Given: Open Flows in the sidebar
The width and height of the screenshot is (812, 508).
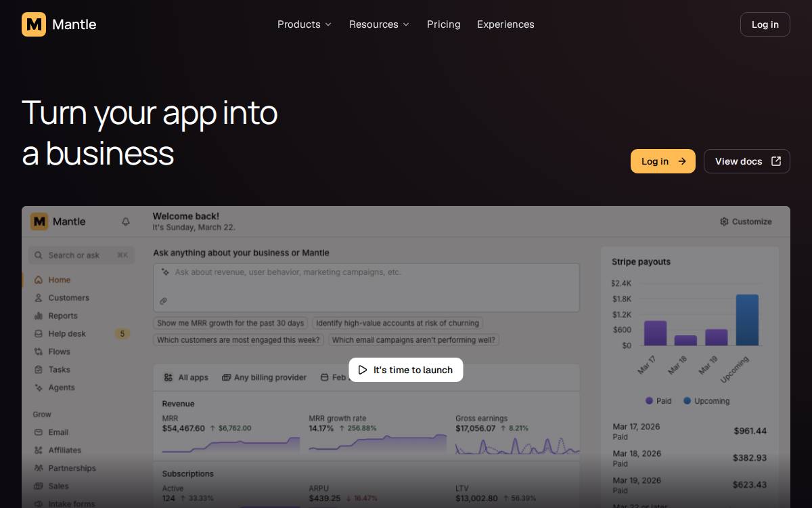Looking at the screenshot, I should pyautogui.click(x=81, y=352).
